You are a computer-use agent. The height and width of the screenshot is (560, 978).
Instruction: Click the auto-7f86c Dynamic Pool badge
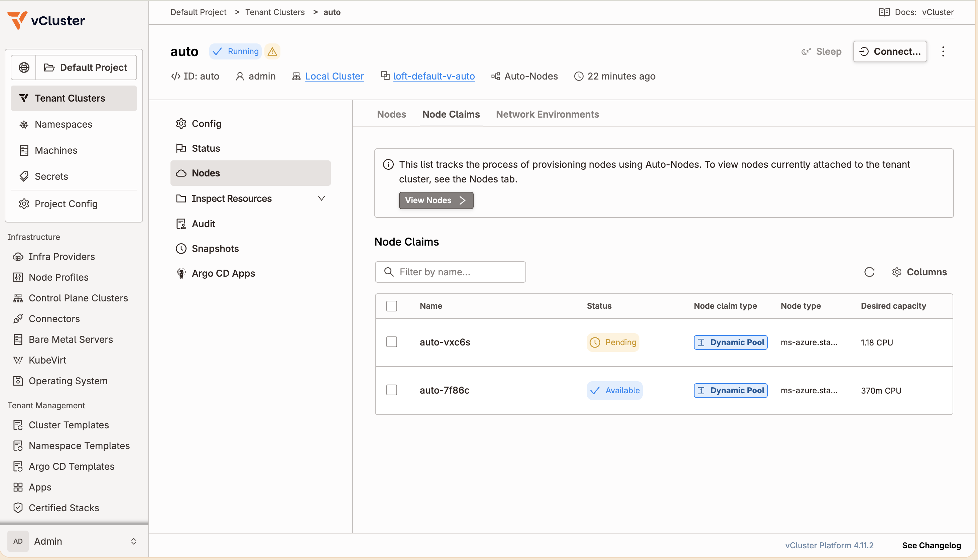click(731, 390)
